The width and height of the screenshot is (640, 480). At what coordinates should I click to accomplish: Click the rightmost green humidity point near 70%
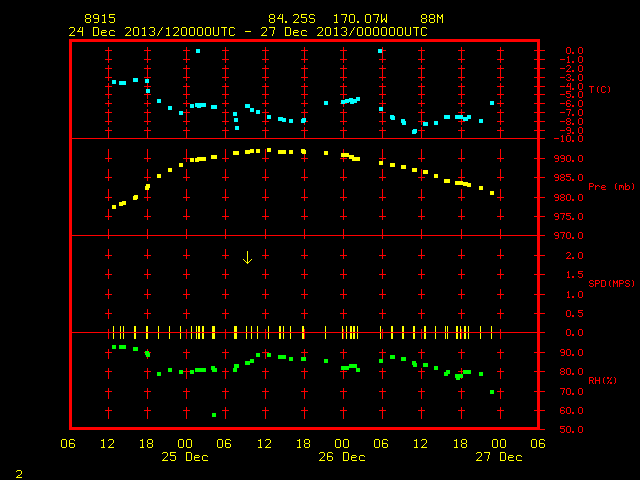492,392
